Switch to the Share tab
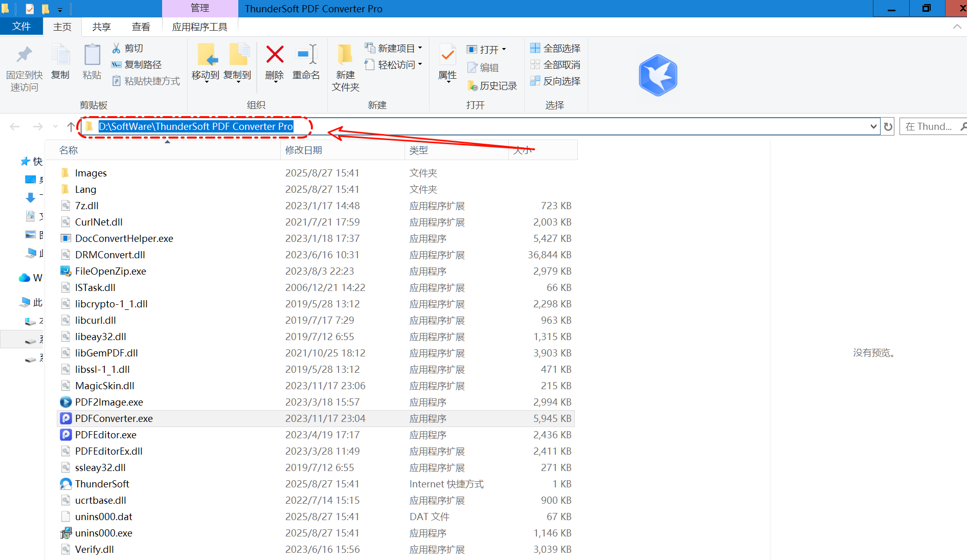This screenshot has height=560, width=967. [101, 27]
